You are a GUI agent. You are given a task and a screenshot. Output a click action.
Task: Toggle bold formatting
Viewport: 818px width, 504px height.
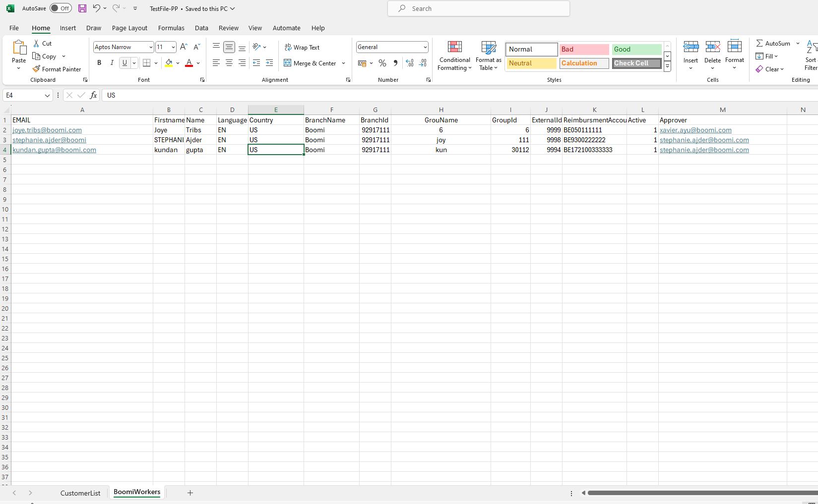point(99,63)
